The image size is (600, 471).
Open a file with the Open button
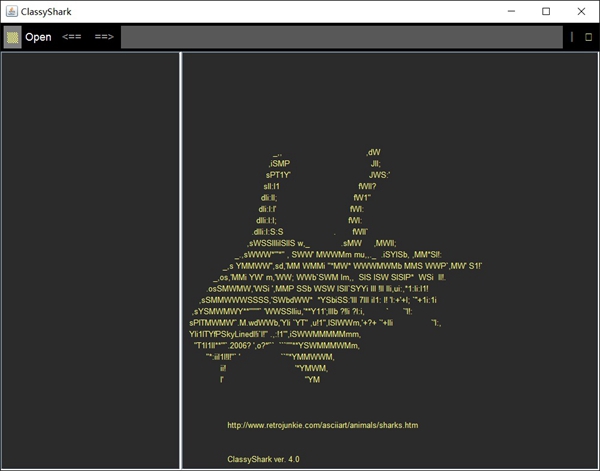pos(38,37)
